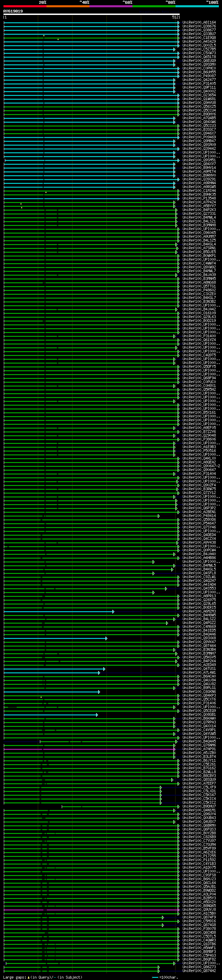Image resolution: width=222 pixels, height=980 pixels.
Task: Select the UniRef100_Q1W681 label
Action: pos(199,99)
